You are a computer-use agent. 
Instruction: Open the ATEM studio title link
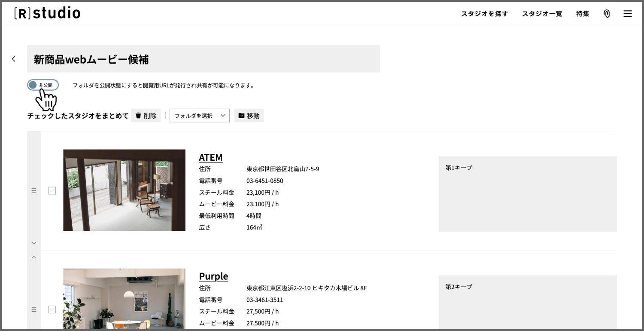210,157
